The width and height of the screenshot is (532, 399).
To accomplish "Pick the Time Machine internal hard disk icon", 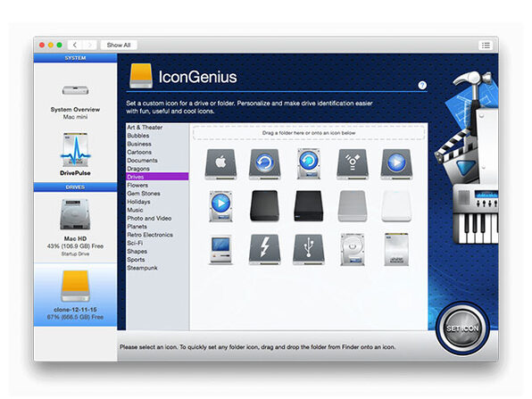I will click(x=309, y=164).
